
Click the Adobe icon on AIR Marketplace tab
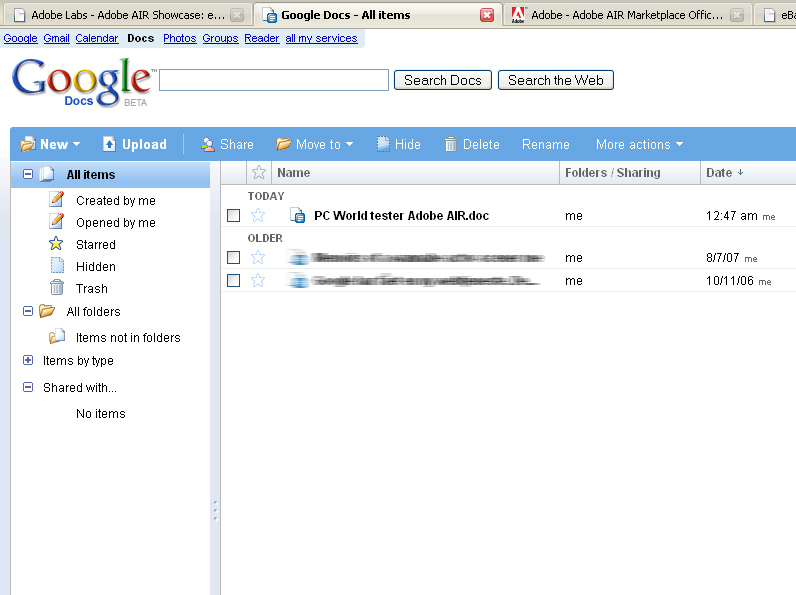click(518, 15)
